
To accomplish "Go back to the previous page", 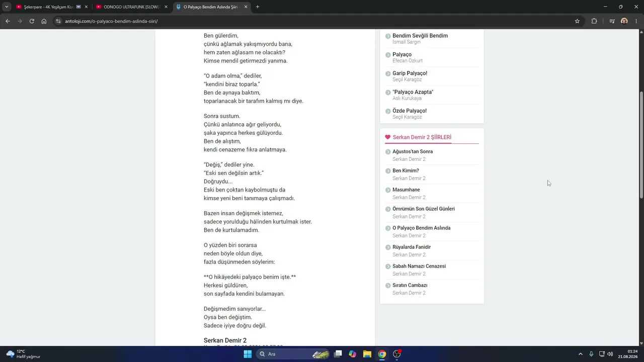I will (x=8, y=21).
